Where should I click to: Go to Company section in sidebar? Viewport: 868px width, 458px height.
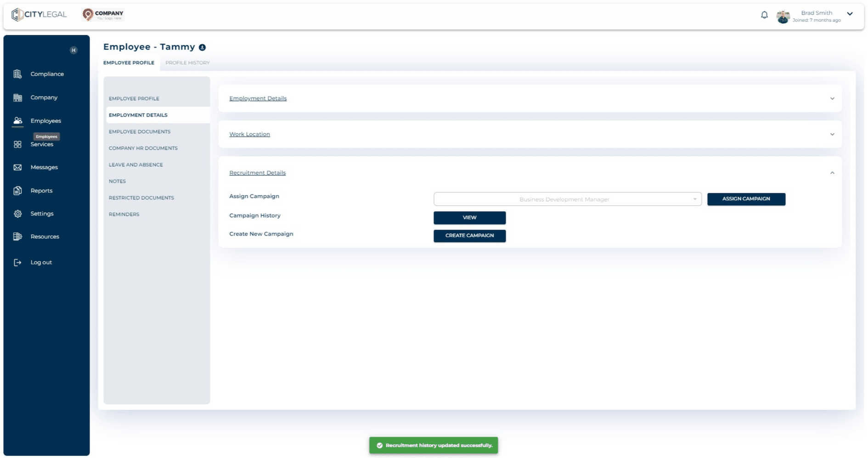pos(44,97)
